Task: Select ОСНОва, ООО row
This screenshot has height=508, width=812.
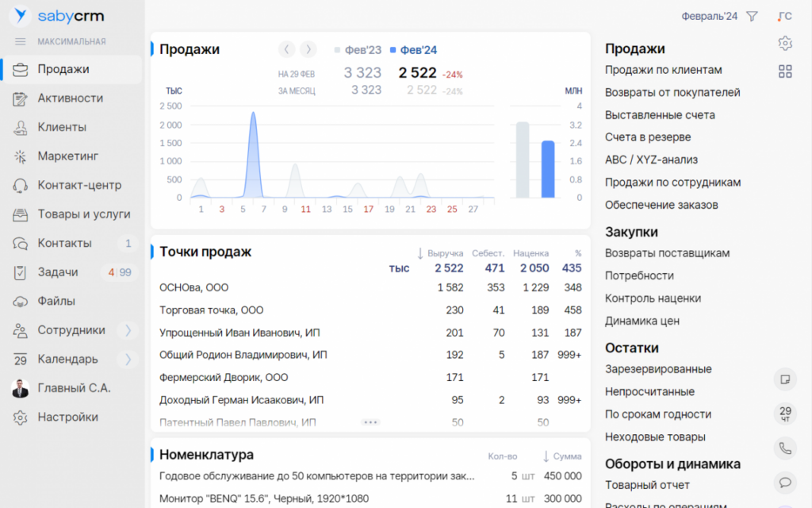Action: pos(370,287)
